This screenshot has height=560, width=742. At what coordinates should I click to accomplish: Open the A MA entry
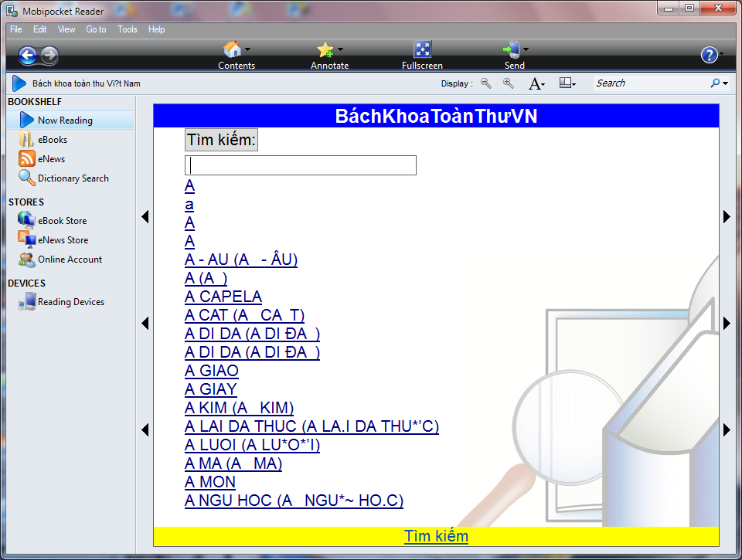233,463
